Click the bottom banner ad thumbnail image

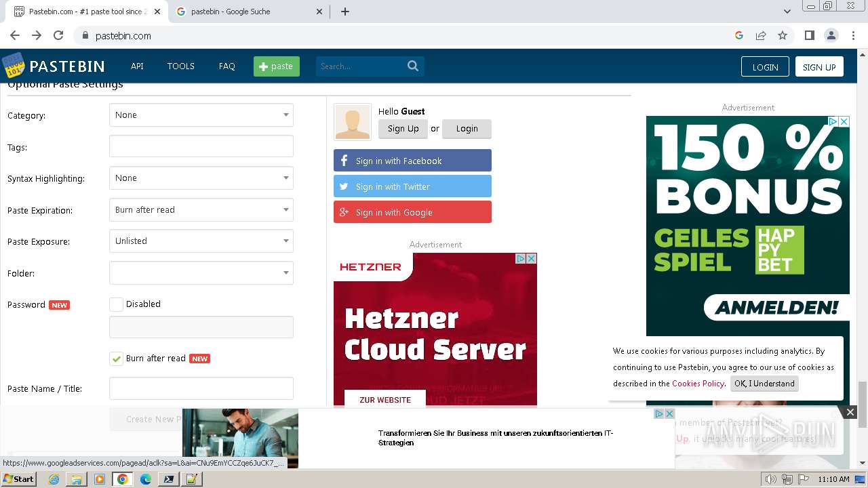[240, 438]
